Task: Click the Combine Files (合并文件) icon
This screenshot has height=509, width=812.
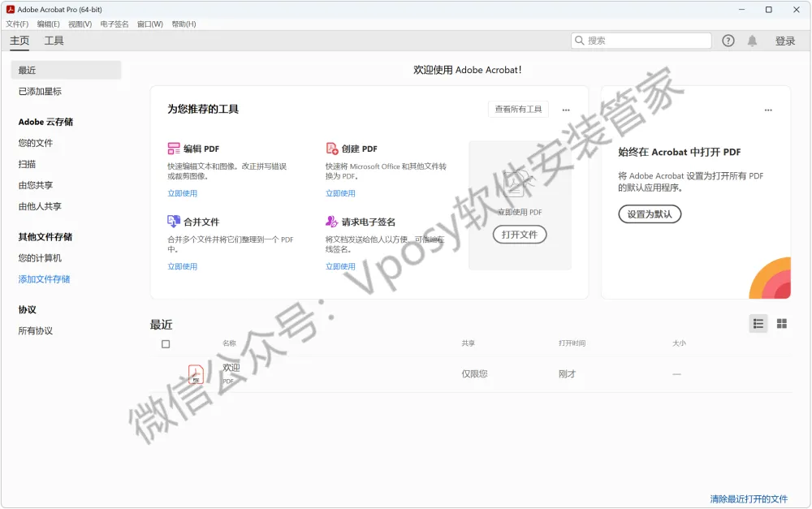Action: tap(174, 222)
